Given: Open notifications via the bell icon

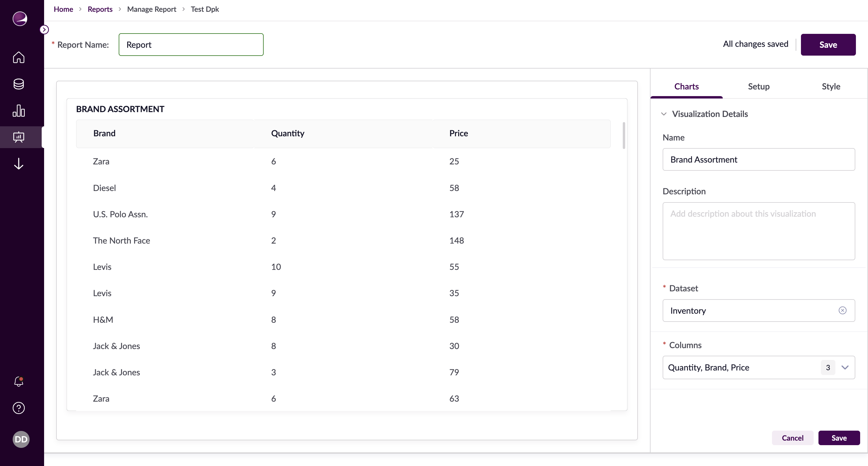Looking at the screenshot, I should 19,382.
